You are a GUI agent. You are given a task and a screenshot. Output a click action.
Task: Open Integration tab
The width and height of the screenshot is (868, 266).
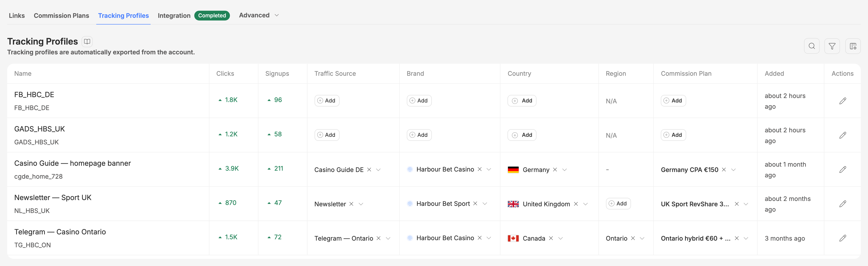[x=174, y=16]
